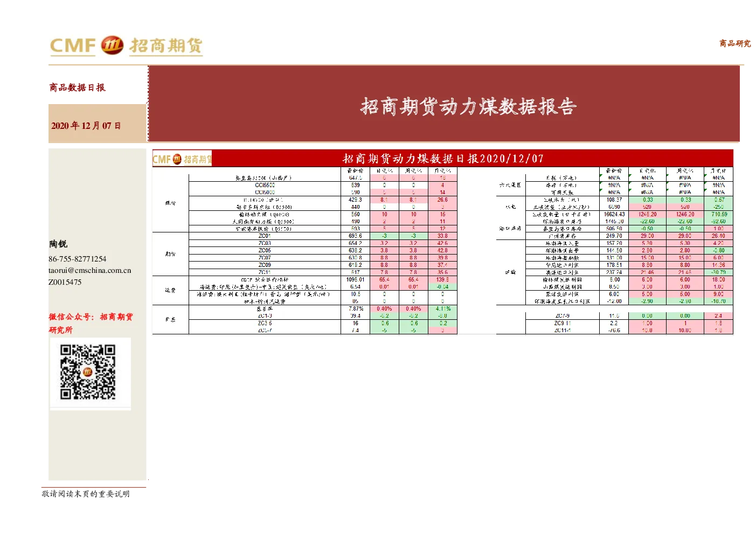This screenshot has height=535, width=756.
Task: Click the main title 招商期货动力煤数据报告
Action: click(468, 106)
